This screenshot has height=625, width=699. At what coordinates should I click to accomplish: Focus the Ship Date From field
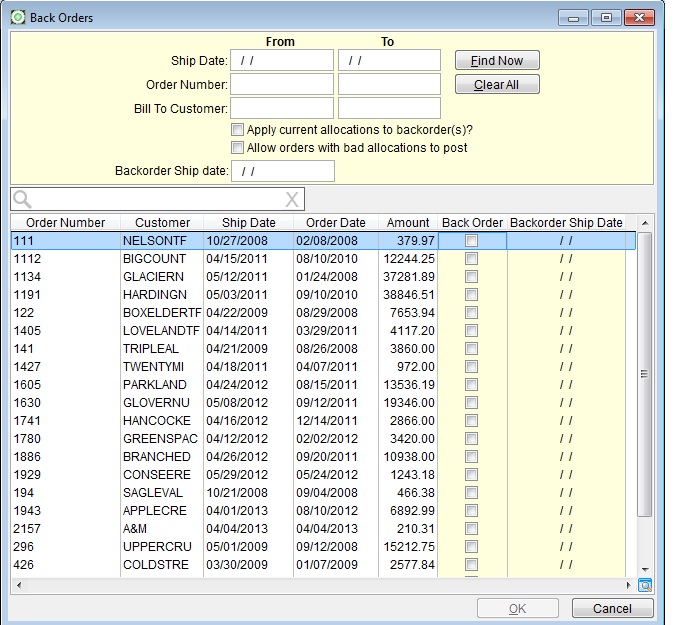tap(282, 60)
